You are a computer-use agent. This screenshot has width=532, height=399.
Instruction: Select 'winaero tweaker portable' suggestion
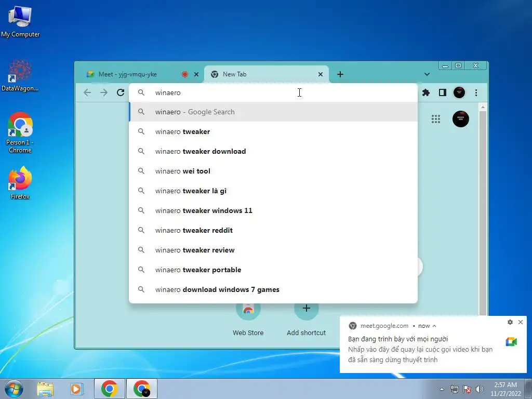[273, 270]
